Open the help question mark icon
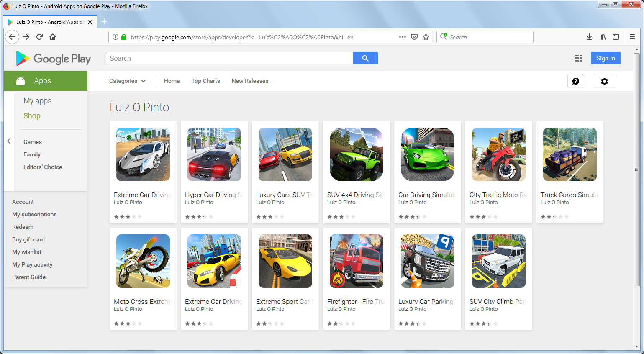644x354 pixels. [x=575, y=81]
